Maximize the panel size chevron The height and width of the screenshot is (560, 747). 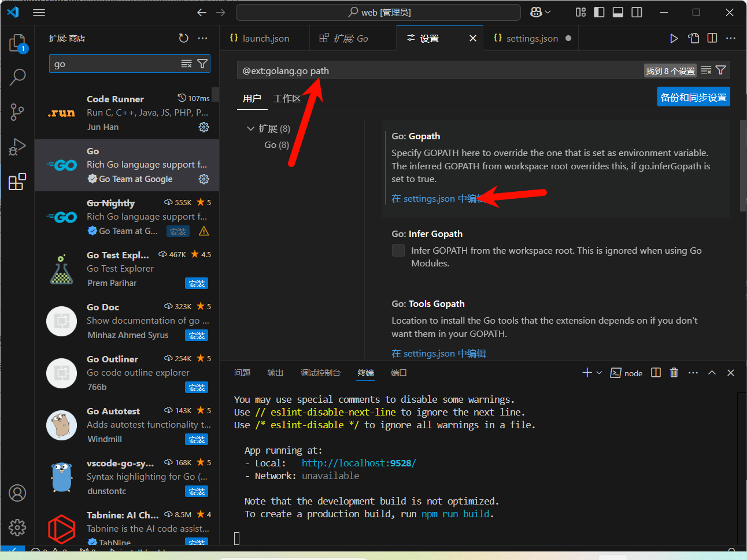[x=712, y=373]
